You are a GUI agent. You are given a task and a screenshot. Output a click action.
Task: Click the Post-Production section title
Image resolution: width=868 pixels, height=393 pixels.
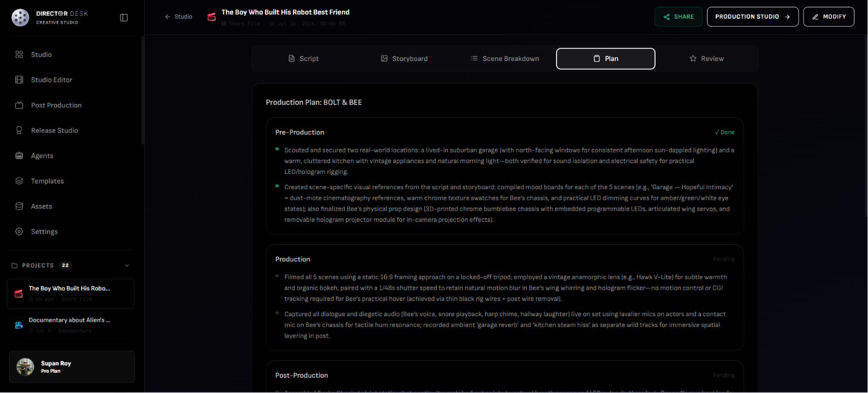301,375
